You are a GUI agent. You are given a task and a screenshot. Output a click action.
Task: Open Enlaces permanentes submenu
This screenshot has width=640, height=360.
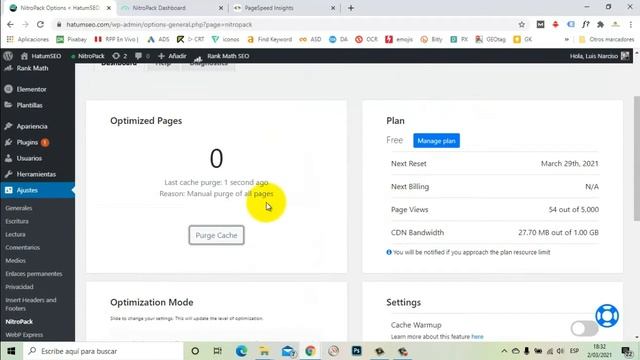pos(34,274)
